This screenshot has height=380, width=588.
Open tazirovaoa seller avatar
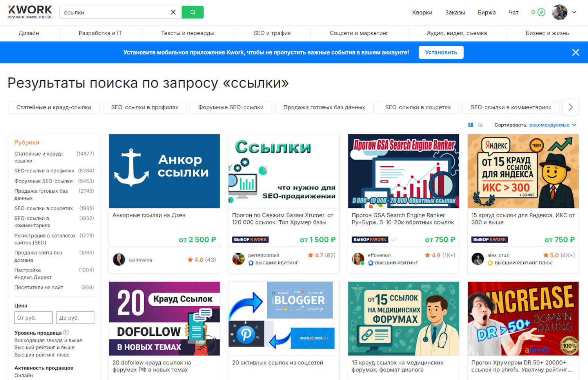tap(119, 259)
